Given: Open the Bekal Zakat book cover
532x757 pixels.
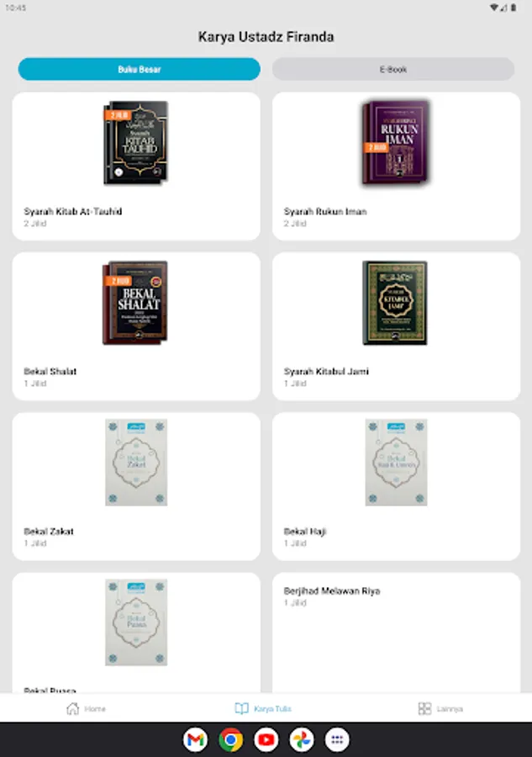Looking at the screenshot, I should click(136, 463).
